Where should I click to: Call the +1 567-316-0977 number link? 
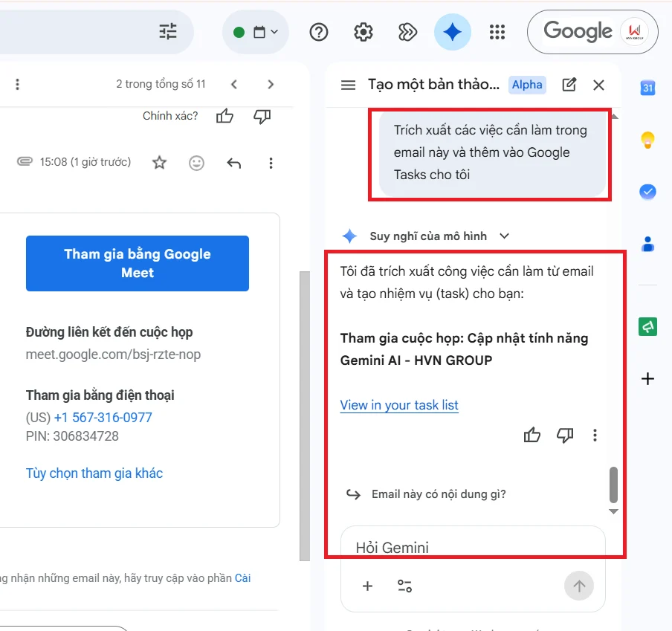103,417
